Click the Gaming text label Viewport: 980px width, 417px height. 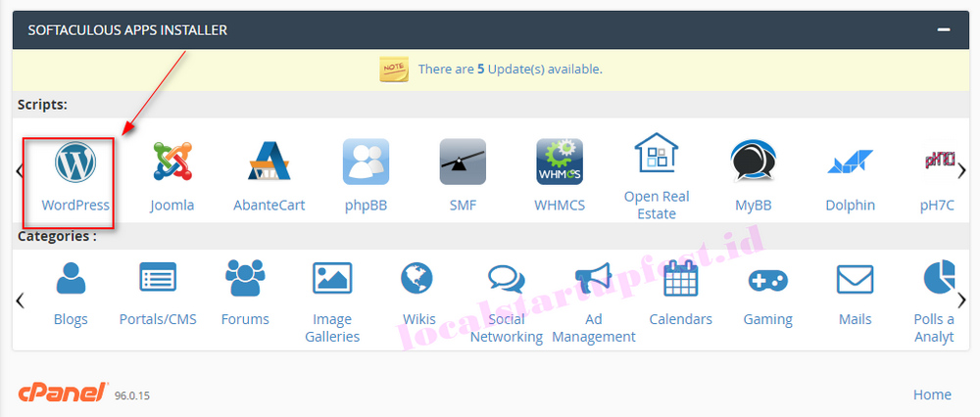768,320
